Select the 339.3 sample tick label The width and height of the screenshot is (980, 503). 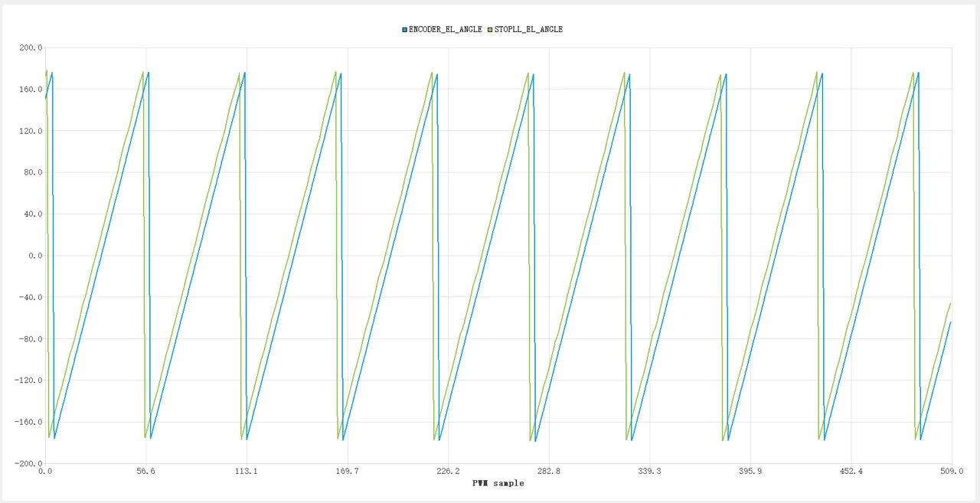pos(649,472)
